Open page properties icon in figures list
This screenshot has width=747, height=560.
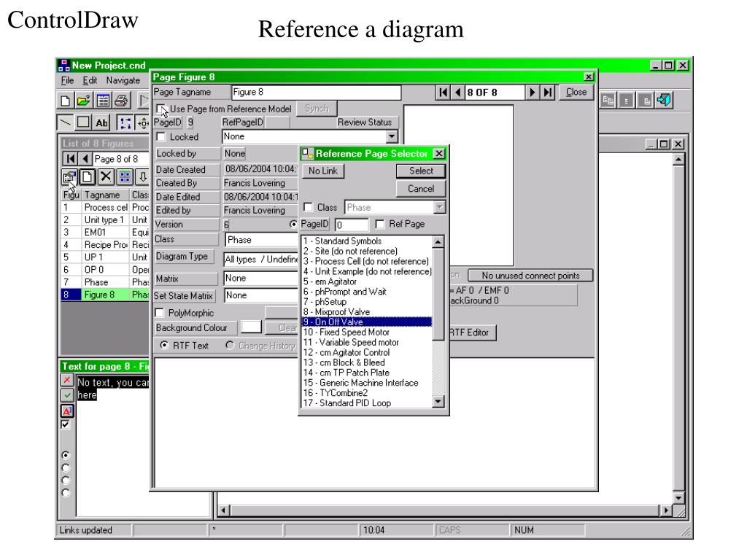point(69,177)
